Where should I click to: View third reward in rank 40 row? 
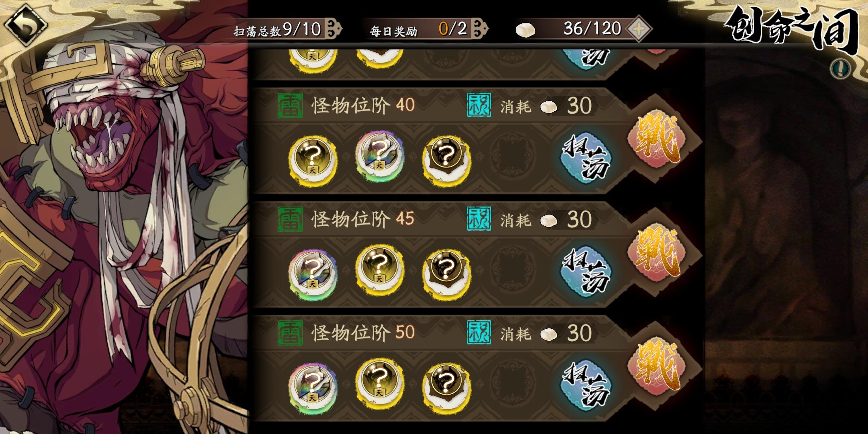coord(446,160)
